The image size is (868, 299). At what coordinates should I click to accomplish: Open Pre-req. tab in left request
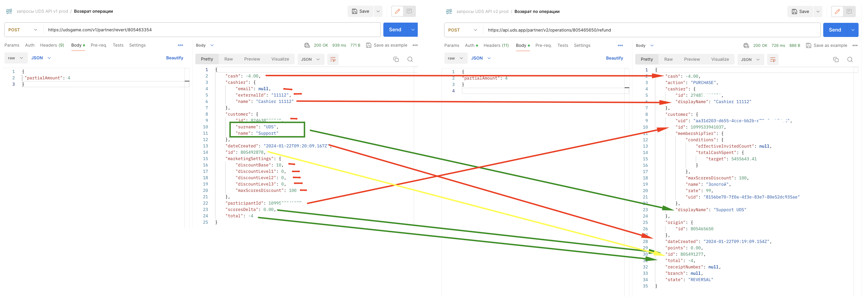[x=99, y=45]
